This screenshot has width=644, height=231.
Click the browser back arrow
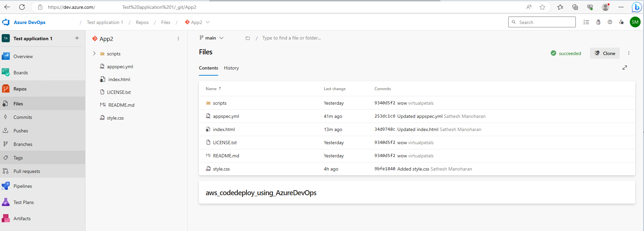pyautogui.click(x=7, y=7)
